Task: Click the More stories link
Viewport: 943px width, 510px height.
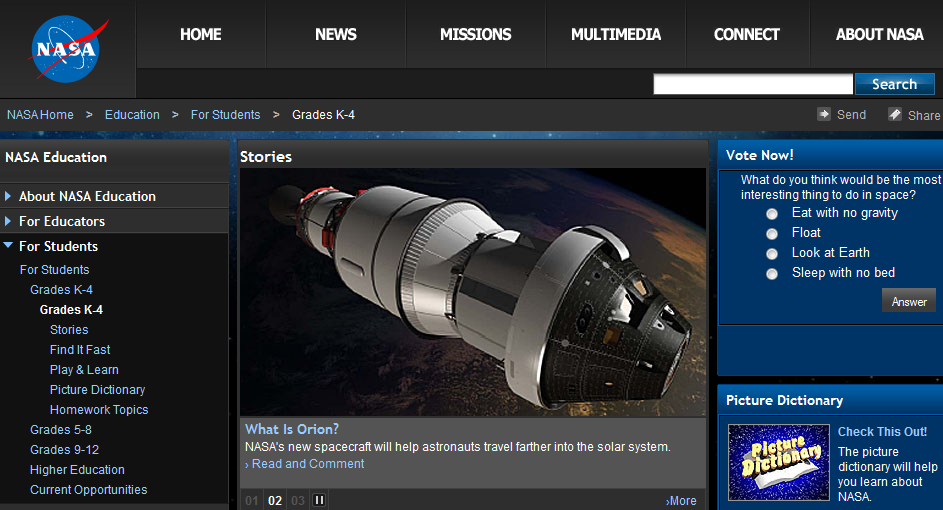Action: pos(681,500)
